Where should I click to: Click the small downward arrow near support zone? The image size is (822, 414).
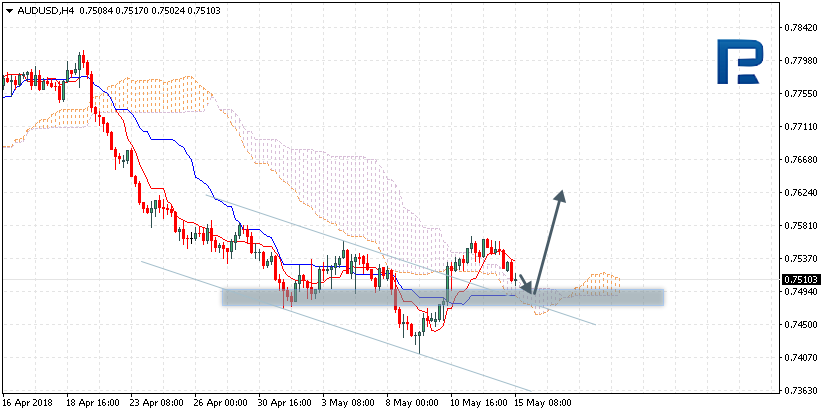pos(525,285)
